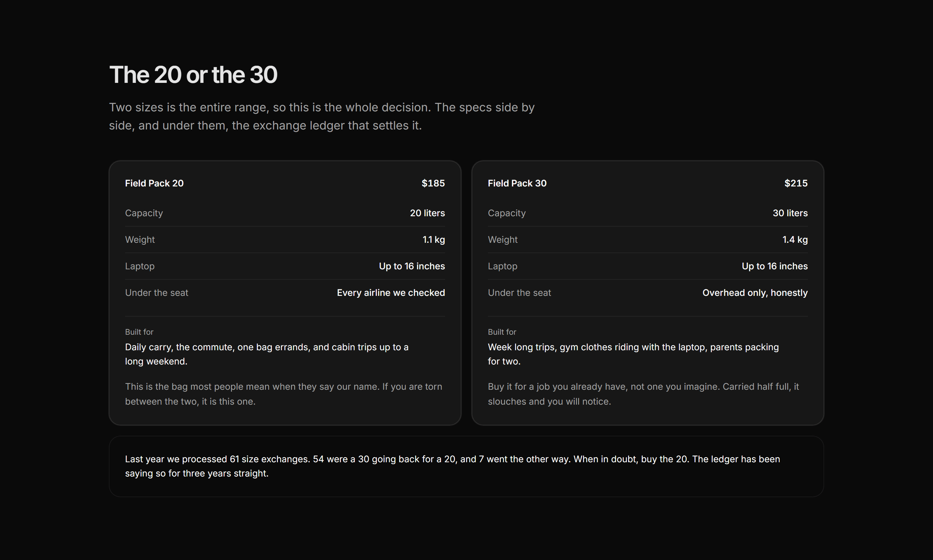Click the "1.1 kg" weight value
933x560 pixels.
[x=433, y=239]
